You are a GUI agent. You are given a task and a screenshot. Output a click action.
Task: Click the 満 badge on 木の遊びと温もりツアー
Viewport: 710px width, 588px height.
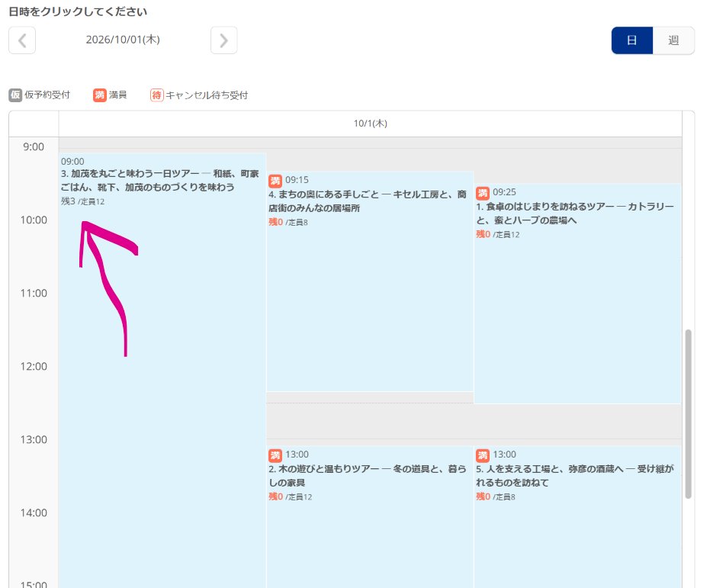275,455
